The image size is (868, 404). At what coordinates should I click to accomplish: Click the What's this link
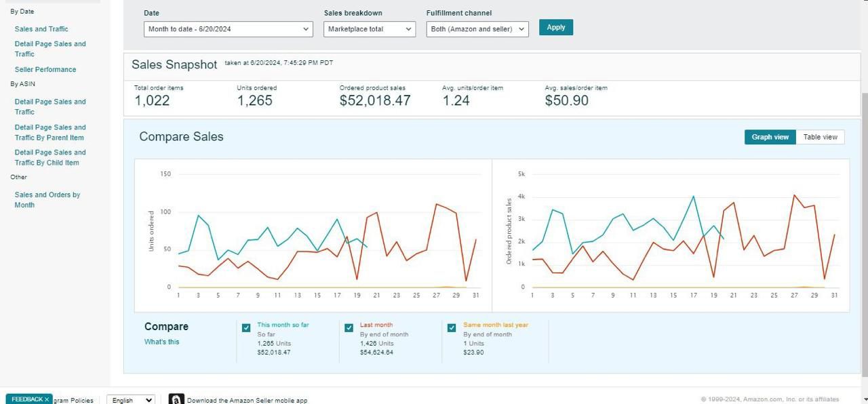[x=162, y=342]
